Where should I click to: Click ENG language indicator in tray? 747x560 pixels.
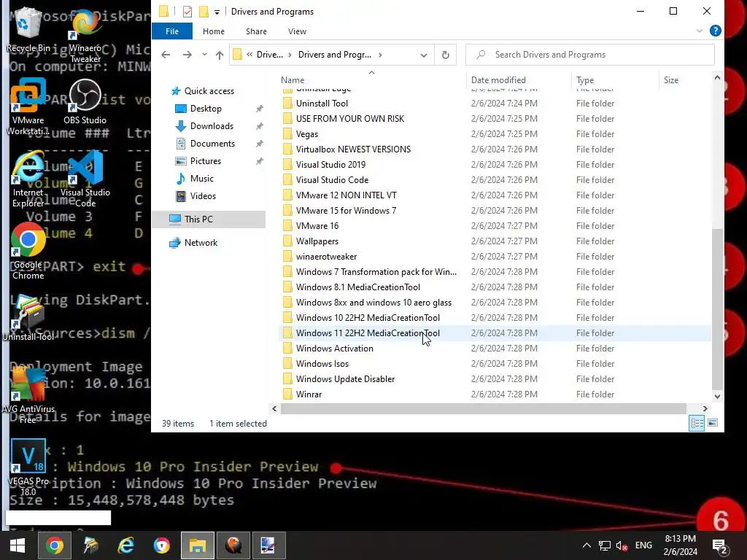click(643, 545)
